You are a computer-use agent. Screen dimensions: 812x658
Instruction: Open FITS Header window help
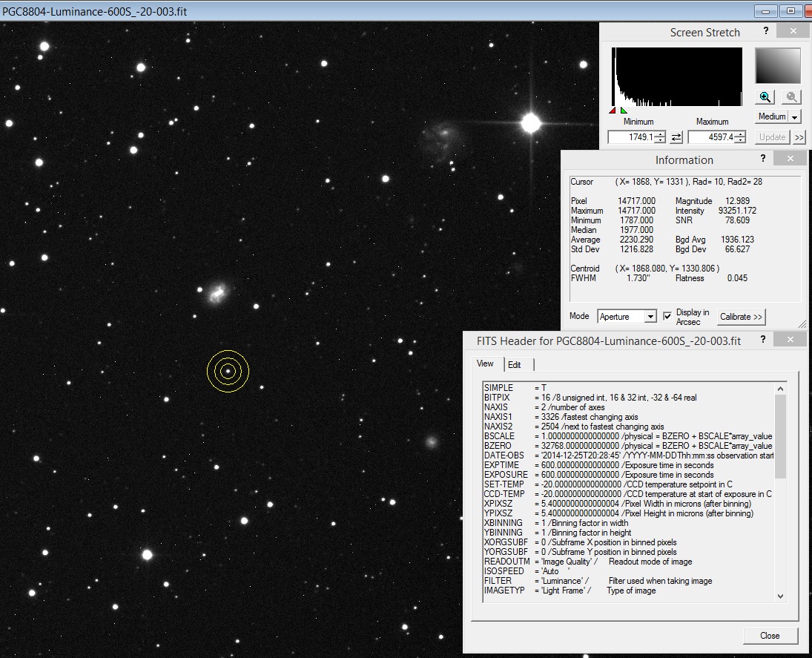click(x=763, y=339)
